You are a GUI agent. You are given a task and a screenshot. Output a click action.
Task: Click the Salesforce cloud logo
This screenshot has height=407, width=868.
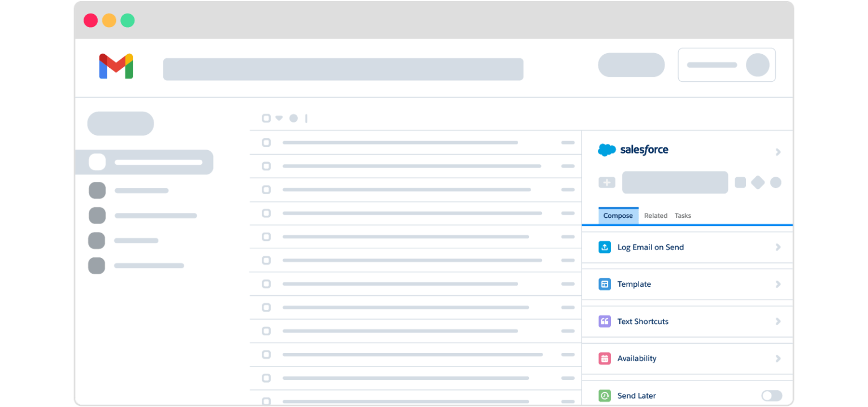point(606,150)
